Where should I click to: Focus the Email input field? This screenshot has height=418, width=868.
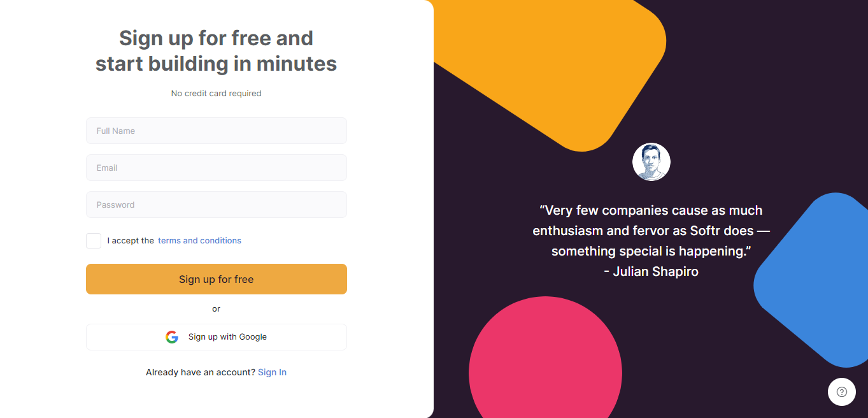click(x=217, y=168)
